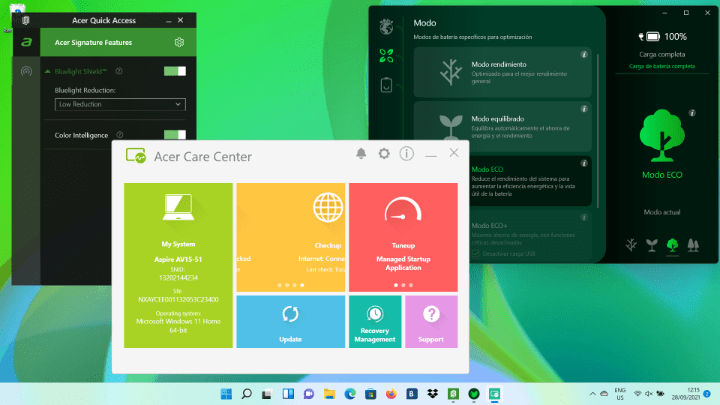Open Chat app on taskbar
The height and width of the screenshot is (405, 720).
(x=309, y=394)
